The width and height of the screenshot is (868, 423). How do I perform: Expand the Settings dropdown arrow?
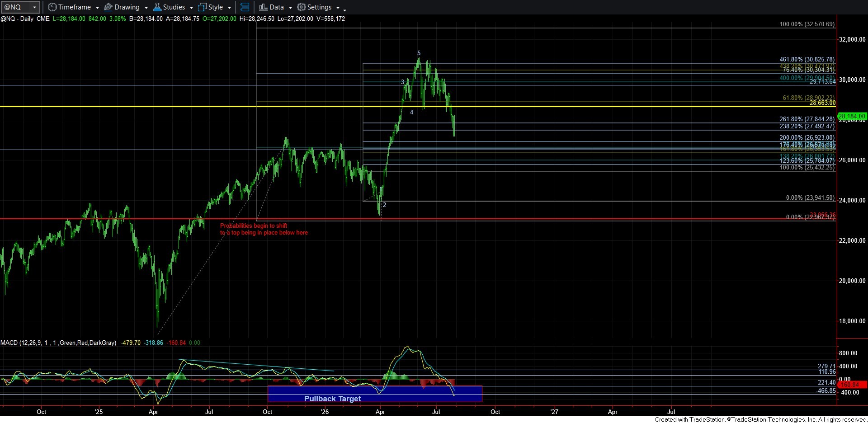[338, 8]
